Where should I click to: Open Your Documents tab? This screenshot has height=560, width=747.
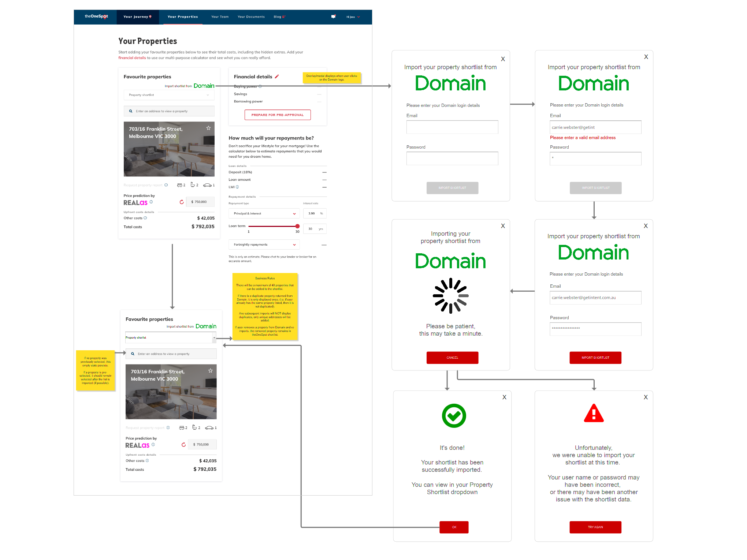[251, 17]
